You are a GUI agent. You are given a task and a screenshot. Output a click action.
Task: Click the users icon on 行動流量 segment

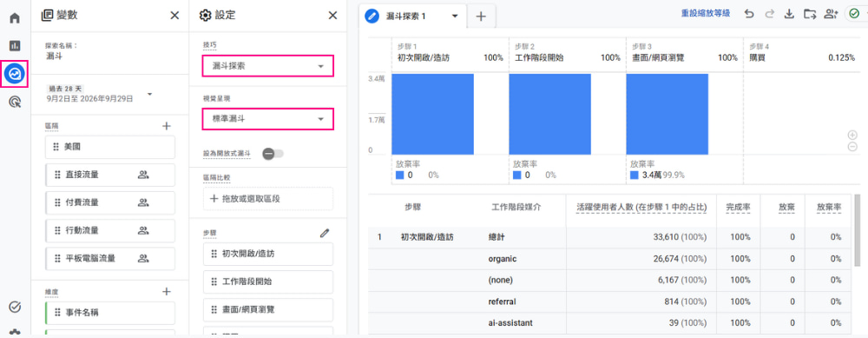(143, 230)
